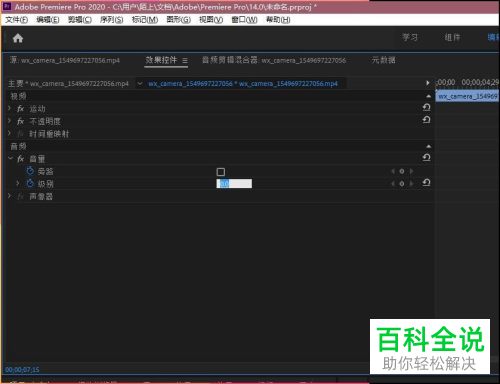The height and width of the screenshot is (384, 500).
Task: Open the 文件(F) menu
Action: (16, 20)
